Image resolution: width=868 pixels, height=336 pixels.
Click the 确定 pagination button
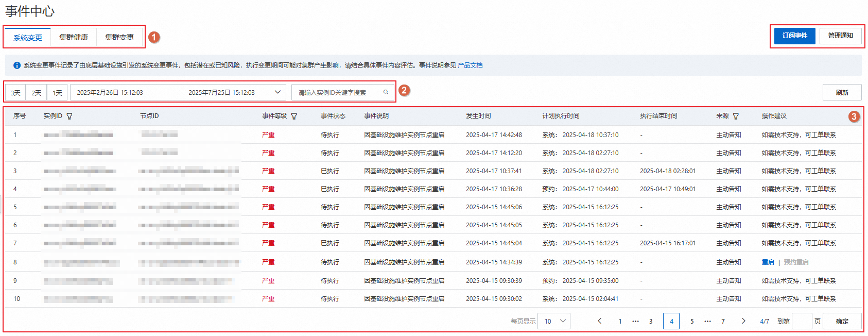click(842, 321)
